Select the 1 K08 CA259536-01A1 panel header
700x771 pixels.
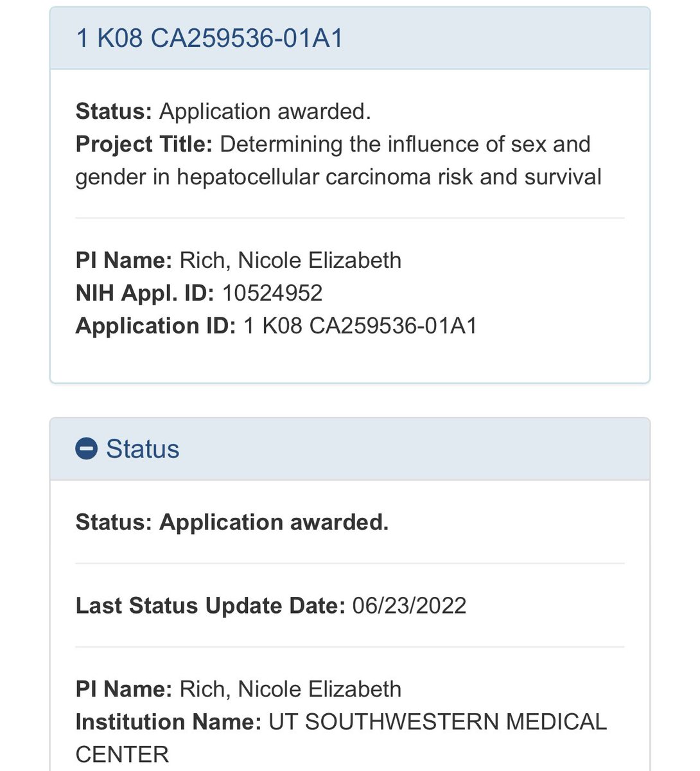click(350, 38)
